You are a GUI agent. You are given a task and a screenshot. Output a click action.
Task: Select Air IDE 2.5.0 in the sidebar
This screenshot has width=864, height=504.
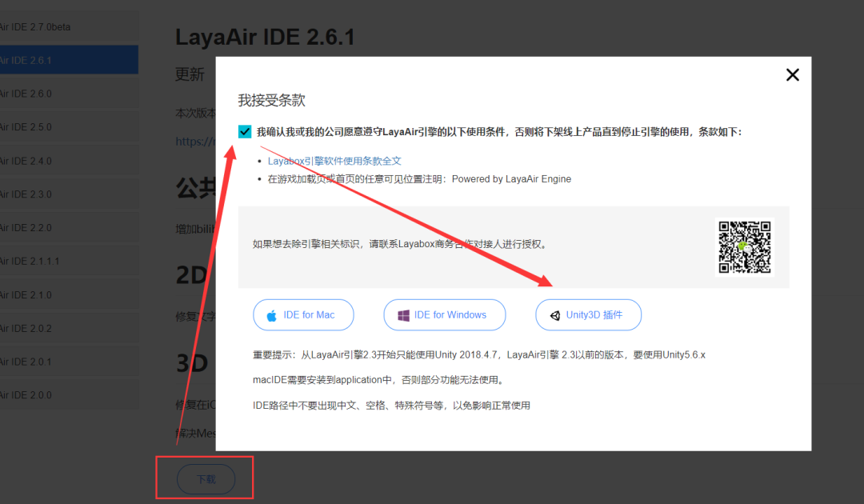tap(69, 127)
